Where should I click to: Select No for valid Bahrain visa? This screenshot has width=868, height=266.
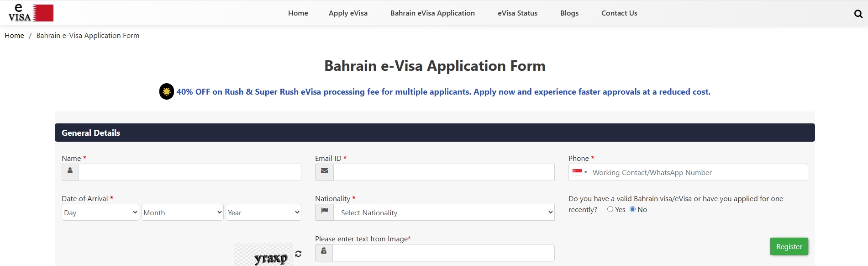coord(632,209)
